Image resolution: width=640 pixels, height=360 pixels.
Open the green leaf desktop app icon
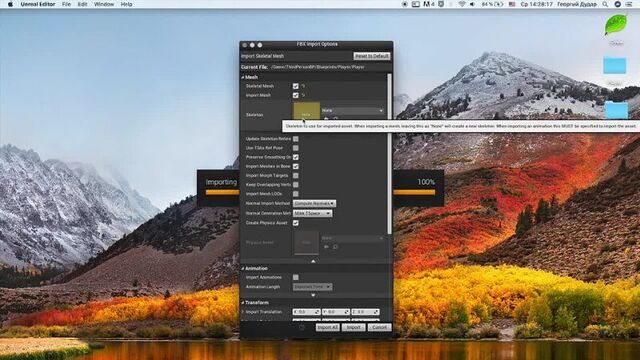tap(616, 25)
